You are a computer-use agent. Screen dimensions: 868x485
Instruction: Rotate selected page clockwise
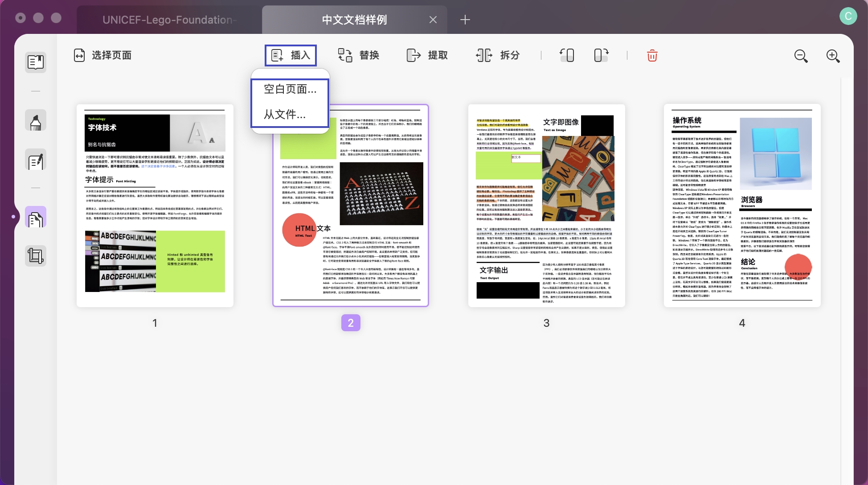pyautogui.click(x=601, y=55)
